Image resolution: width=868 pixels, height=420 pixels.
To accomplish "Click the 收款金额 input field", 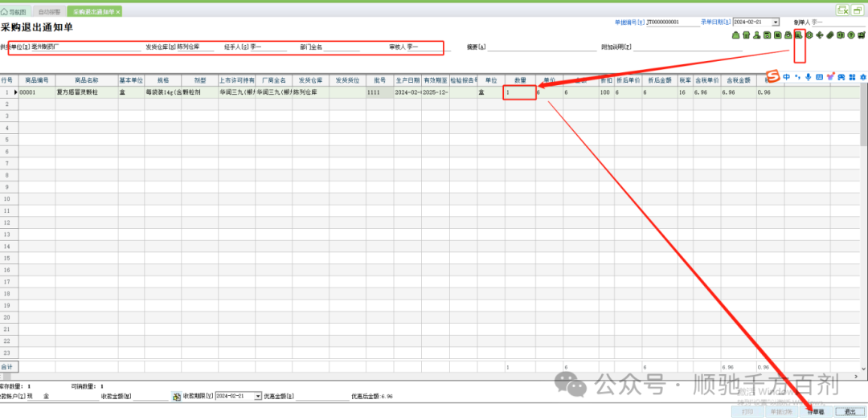I will click(x=150, y=396).
